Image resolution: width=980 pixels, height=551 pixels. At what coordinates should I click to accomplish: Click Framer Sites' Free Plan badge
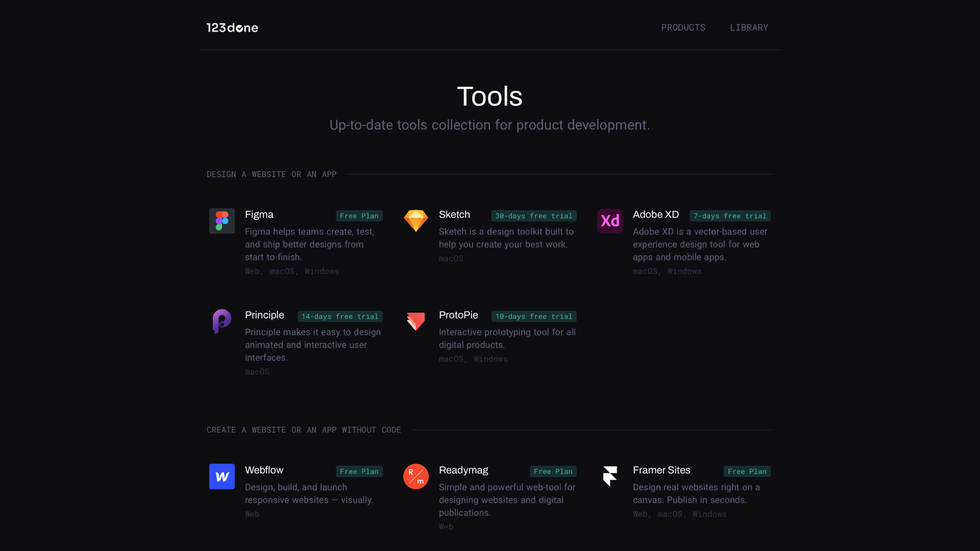(747, 471)
